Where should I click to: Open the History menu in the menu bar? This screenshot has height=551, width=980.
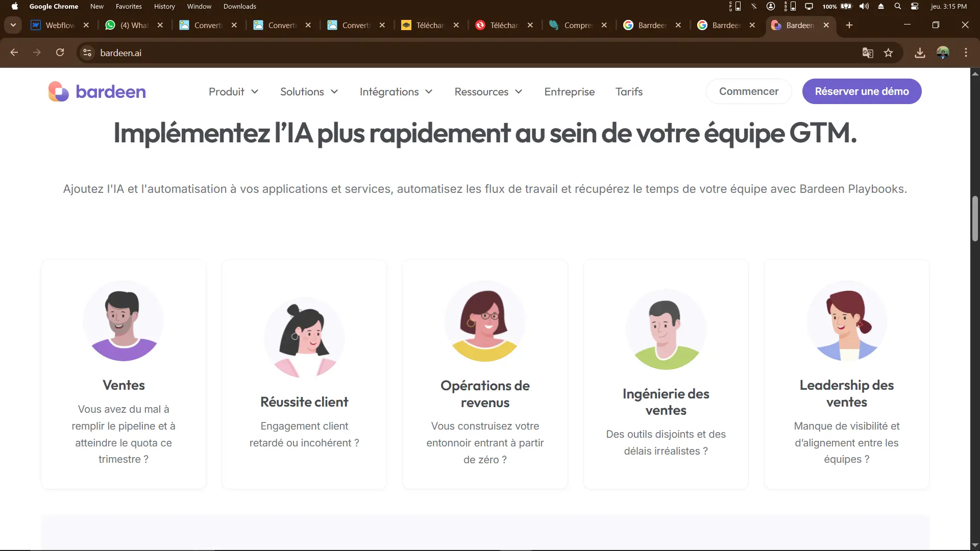pyautogui.click(x=164, y=7)
